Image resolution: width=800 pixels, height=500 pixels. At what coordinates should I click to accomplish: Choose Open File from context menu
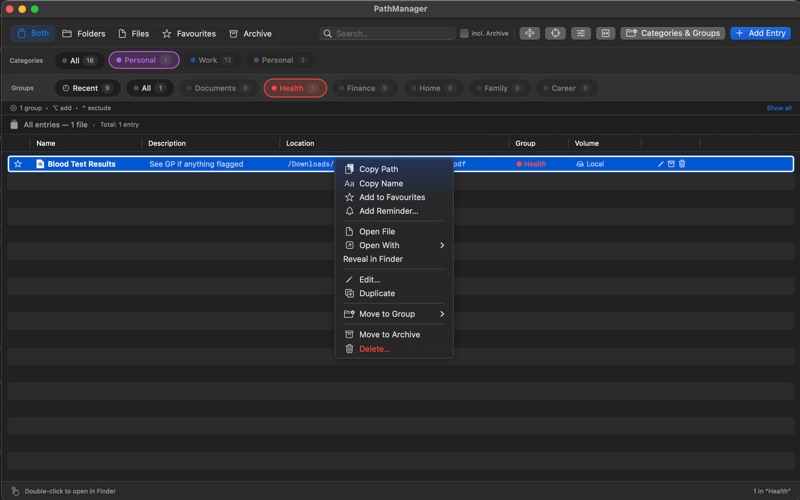pos(394,232)
